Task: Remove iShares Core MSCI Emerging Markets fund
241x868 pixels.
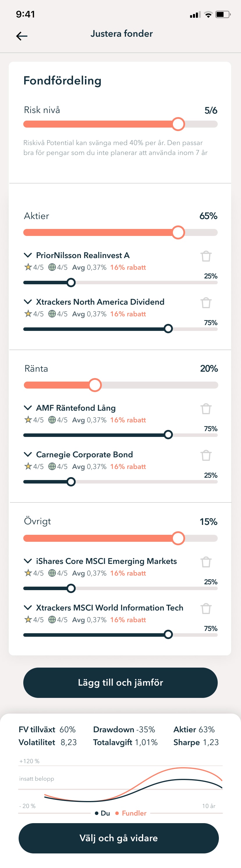Action: [x=206, y=562]
